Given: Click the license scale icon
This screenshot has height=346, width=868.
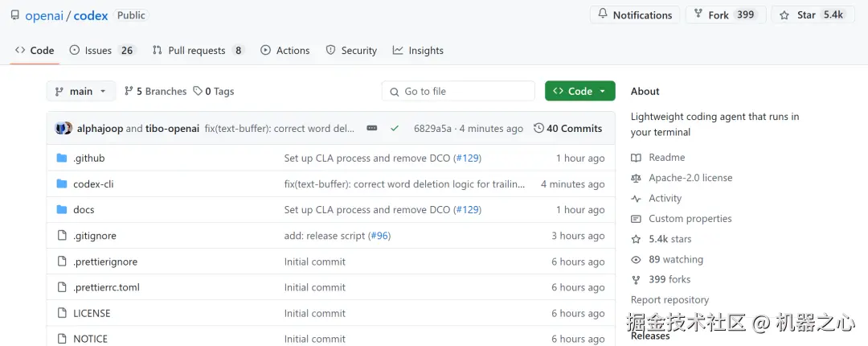Looking at the screenshot, I should (x=636, y=178).
